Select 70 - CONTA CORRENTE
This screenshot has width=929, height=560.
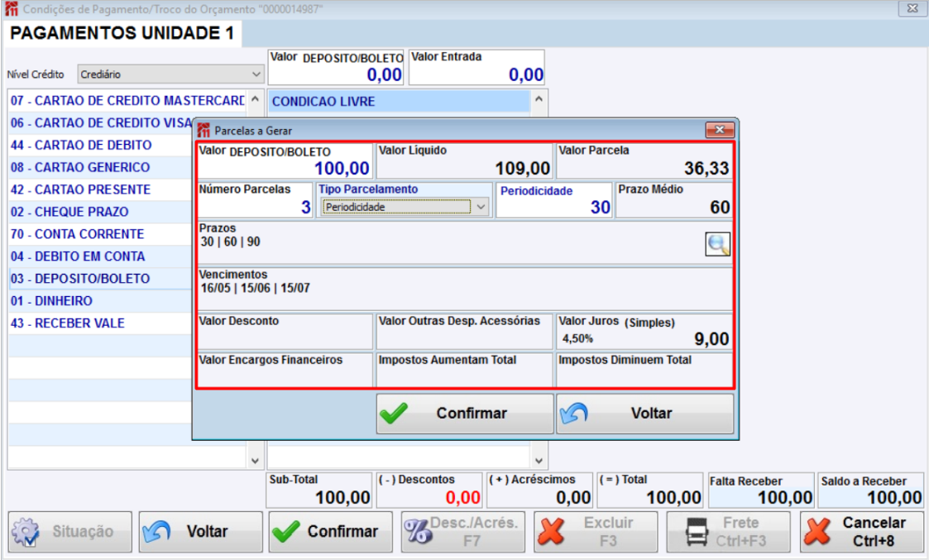[x=101, y=234]
